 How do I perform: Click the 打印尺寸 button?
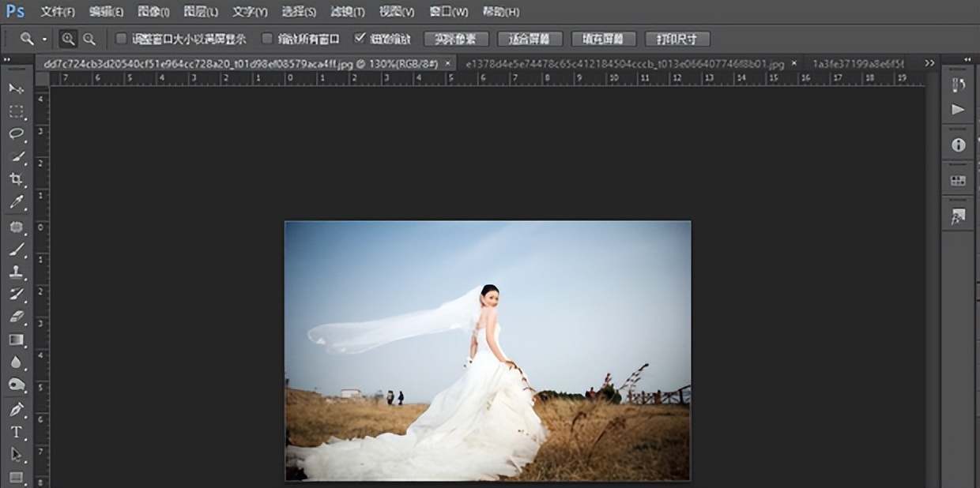pyautogui.click(x=677, y=39)
